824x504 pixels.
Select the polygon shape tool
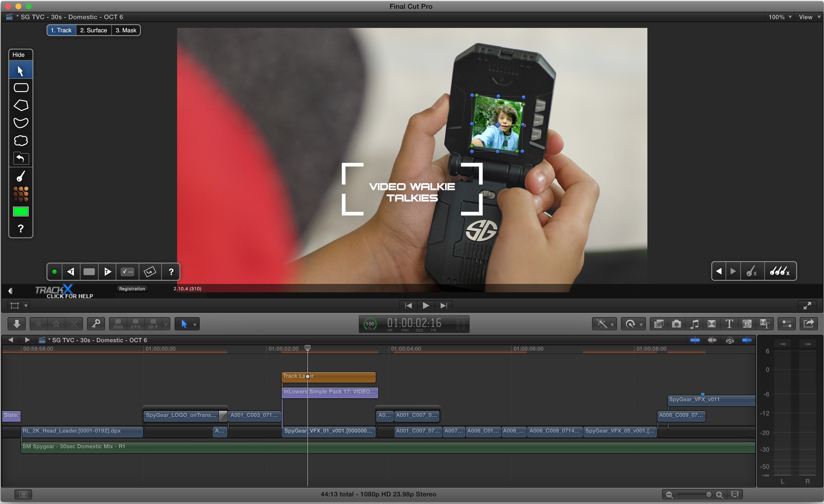coord(21,105)
